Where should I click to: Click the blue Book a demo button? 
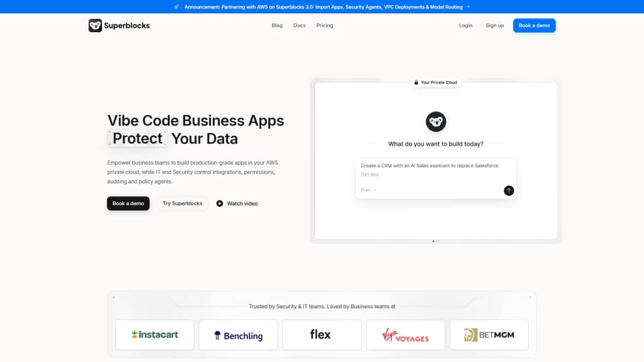535,25
